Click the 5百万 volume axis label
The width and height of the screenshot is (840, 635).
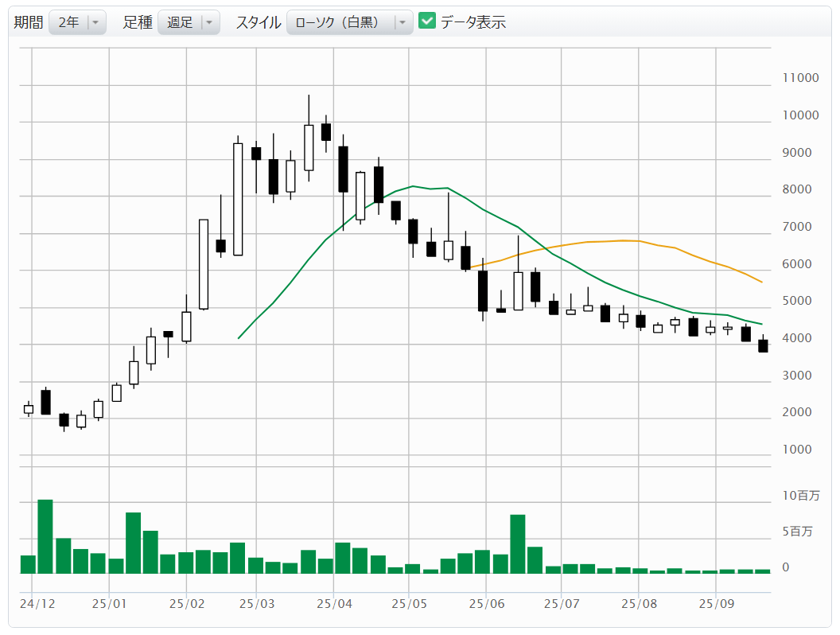tap(797, 532)
